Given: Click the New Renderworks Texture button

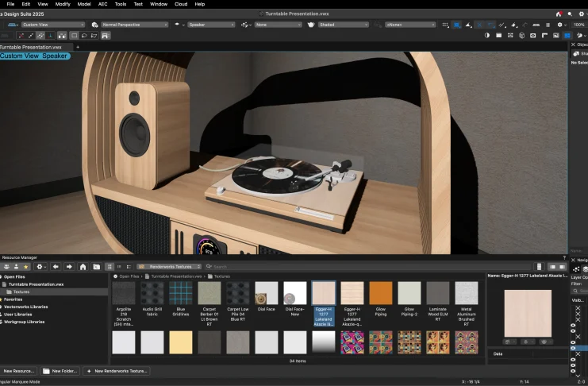Looking at the screenshot, I should tap(116, 371).
